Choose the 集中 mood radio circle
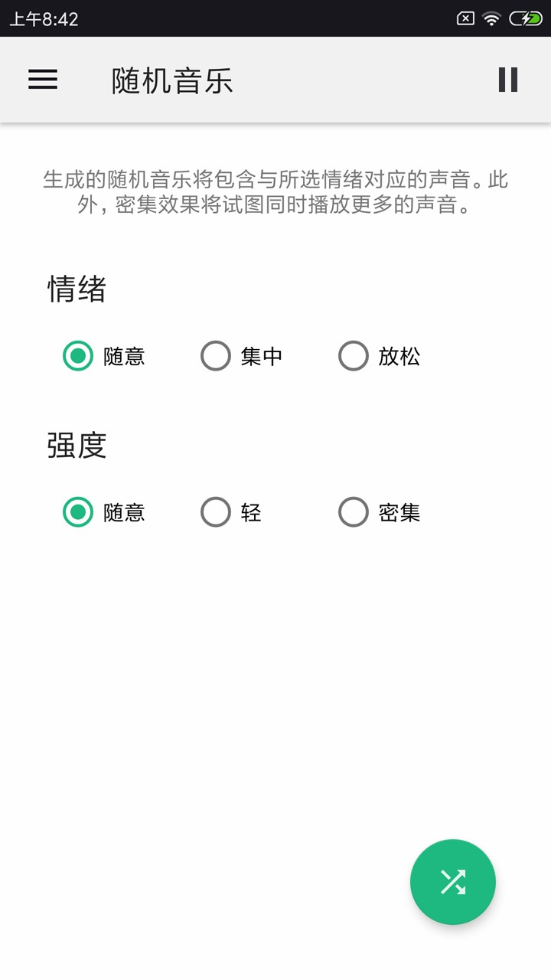Viewport: 551px width, 980px height. pos(216,356)
